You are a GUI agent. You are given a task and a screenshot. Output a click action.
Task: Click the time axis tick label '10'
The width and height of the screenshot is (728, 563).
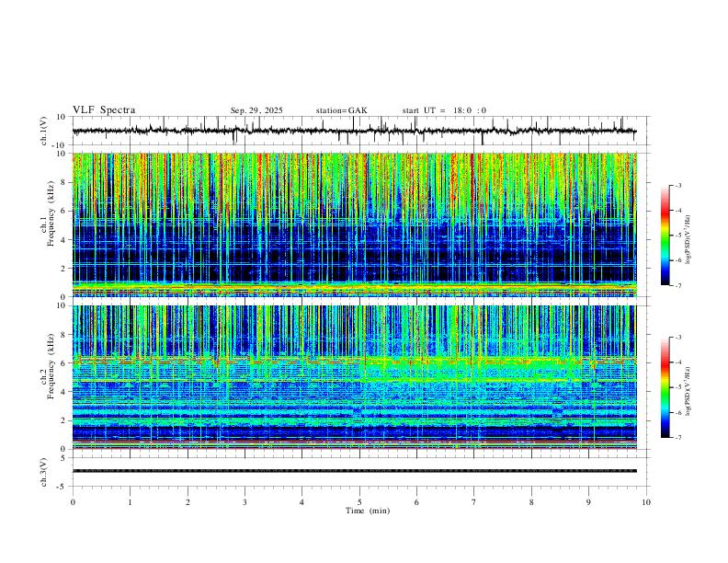(646, 502)
